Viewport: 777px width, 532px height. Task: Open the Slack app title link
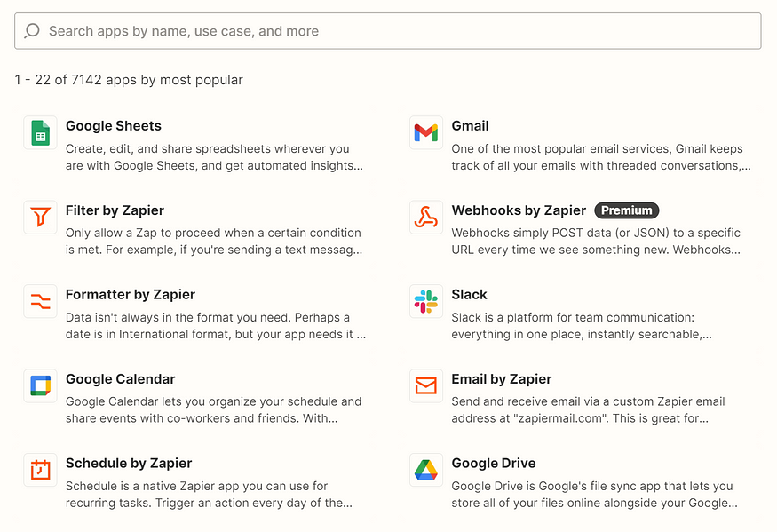(469, 295)
